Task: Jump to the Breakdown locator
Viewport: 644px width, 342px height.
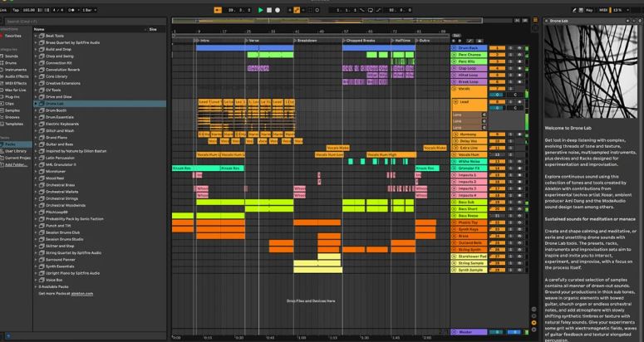Action: point(306,41)
